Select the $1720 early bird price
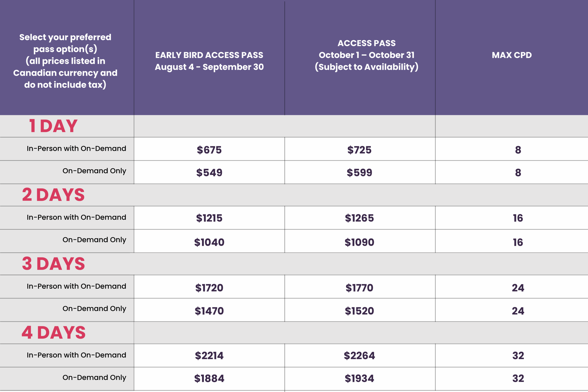The height and width of the screenshot is (392, 588). (x=209, y=288)
